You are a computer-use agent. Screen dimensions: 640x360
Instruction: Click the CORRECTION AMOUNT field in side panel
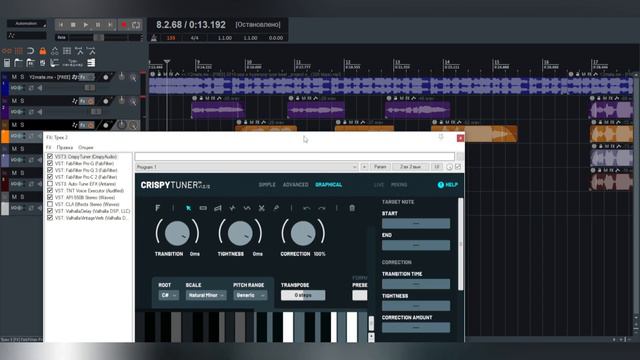coord(416,327)
